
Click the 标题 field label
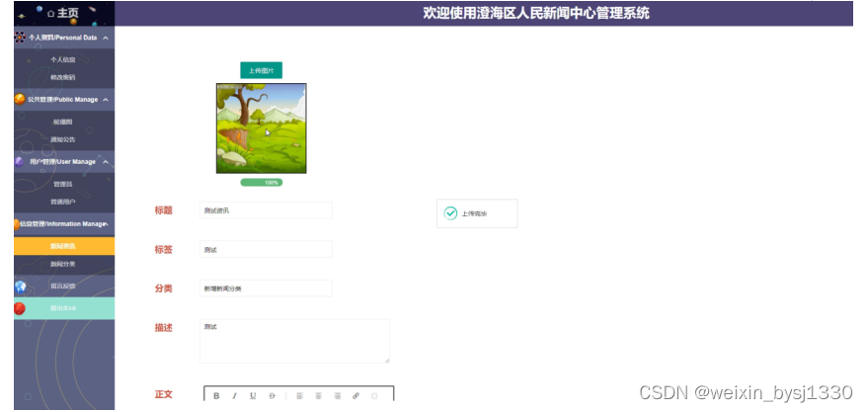coord(163,210)
